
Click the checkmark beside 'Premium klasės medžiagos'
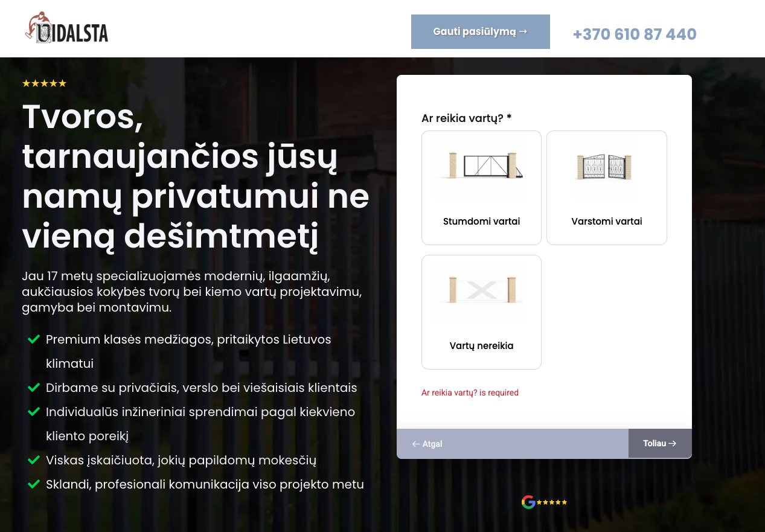(x=34, y=339)
